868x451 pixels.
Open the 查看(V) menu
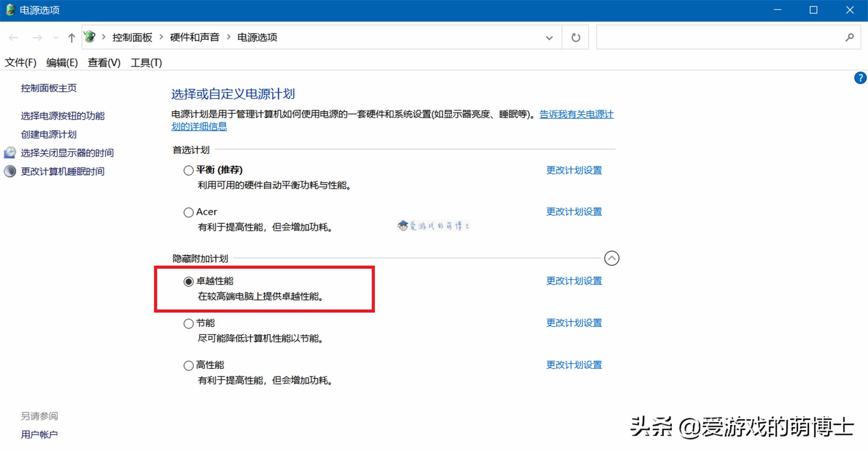tap(103, 62)
